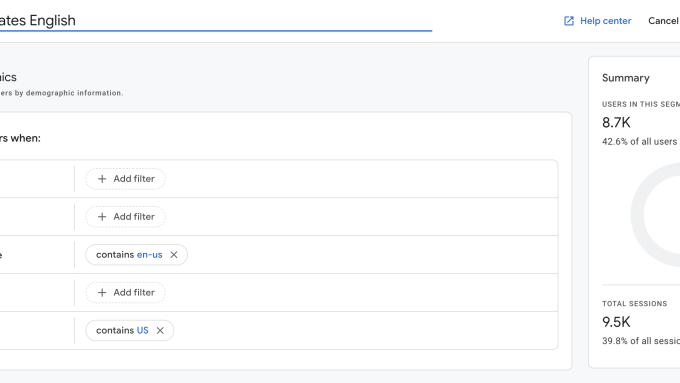Select the TOTAL SESSIONS label
The width and height of the screenshot is (680, 383).
634,304
